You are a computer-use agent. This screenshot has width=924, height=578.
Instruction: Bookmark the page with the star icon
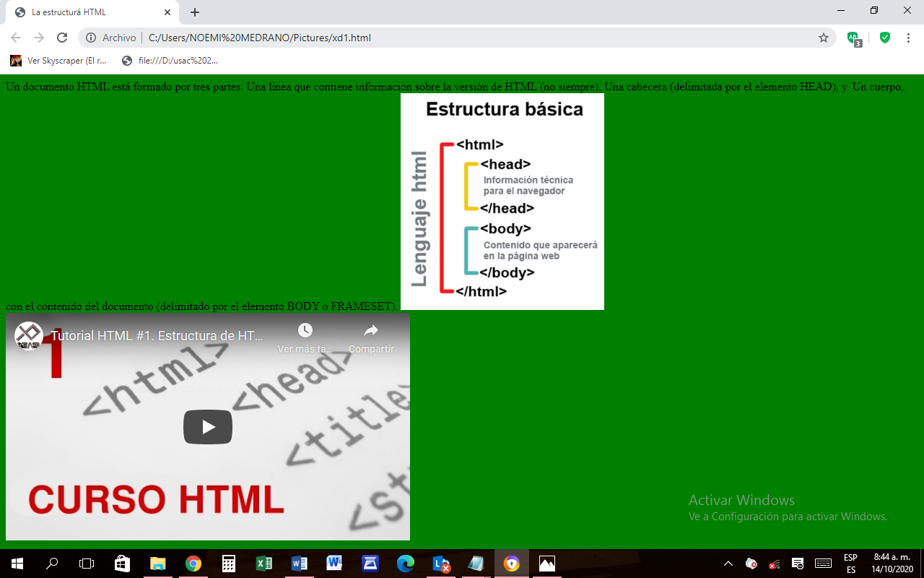[x=823, y=38]
